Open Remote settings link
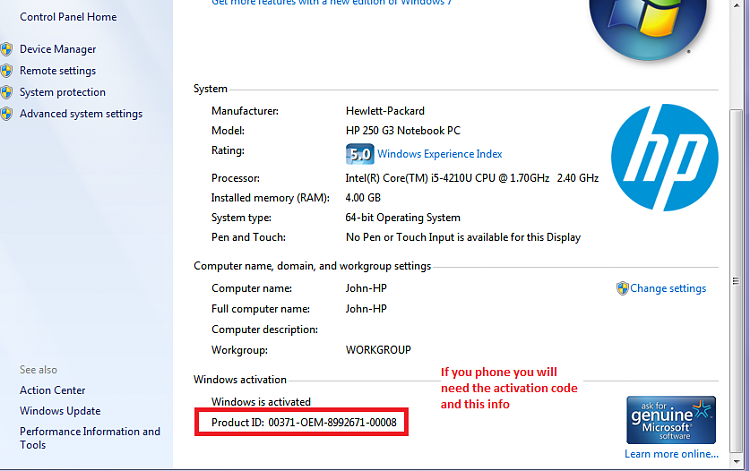Image resolution: width=750 pixels, height=471 pixels. click(58, 71)
